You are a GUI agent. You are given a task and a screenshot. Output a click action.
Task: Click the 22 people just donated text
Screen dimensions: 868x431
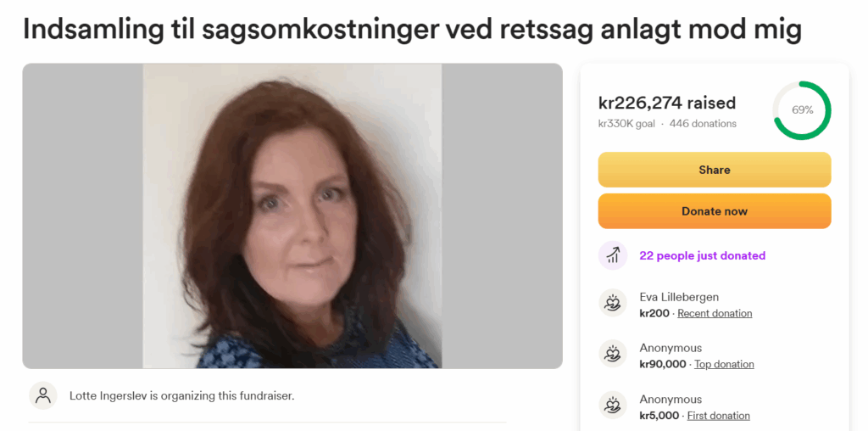click(703, 255)
